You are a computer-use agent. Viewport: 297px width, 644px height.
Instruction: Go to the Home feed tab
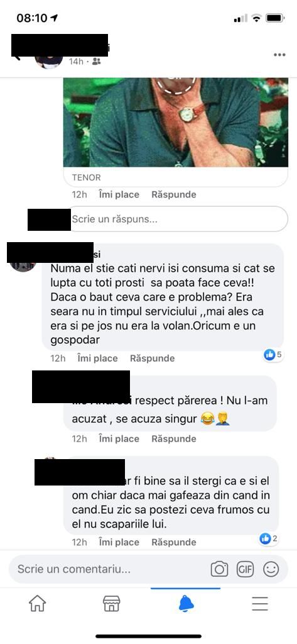37,604
